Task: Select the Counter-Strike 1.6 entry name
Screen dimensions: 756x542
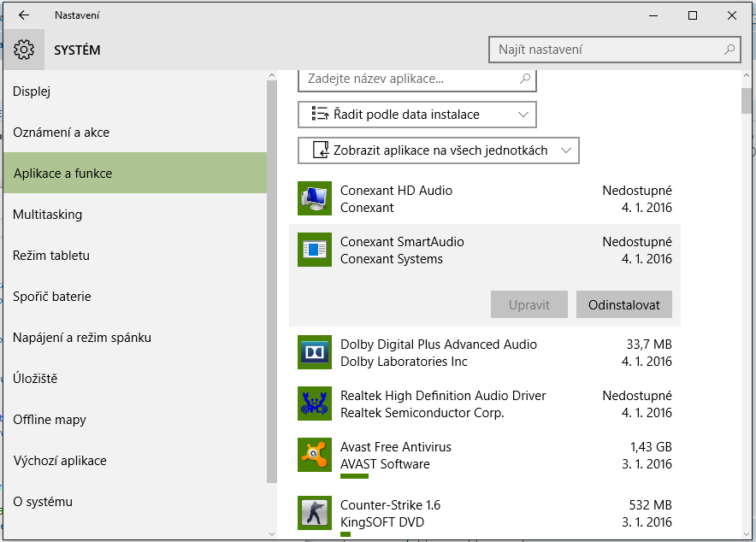Action: pos(391,505)
